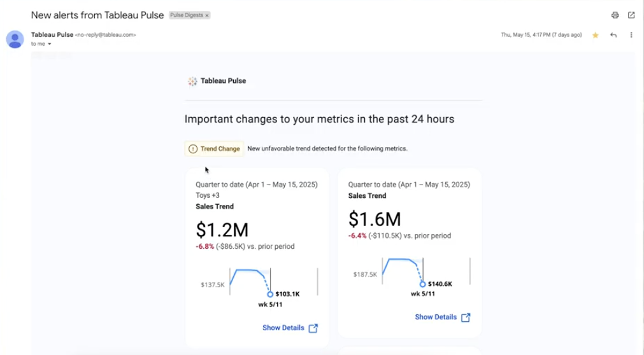Open Show Details for Toys +3 card
This screenshot has width=644, height=355.
283,328
